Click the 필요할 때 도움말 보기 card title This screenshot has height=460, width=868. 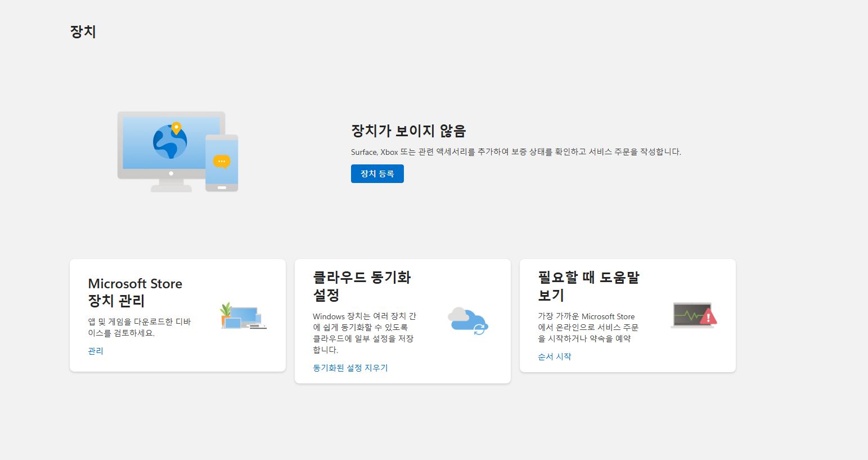pos(588,286)
